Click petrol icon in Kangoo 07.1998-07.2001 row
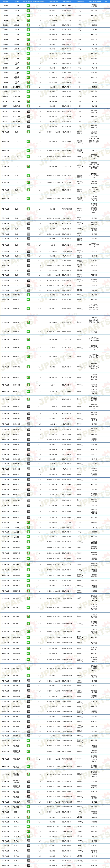 28,332
